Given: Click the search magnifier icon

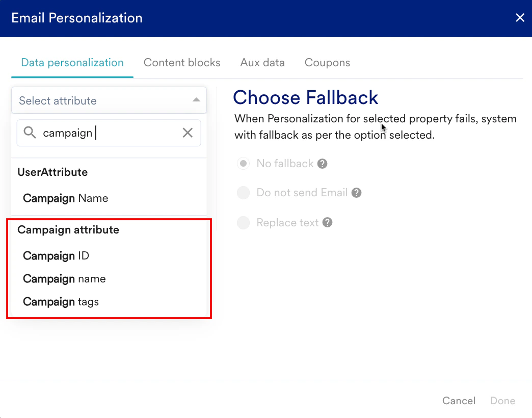Looking at the screenshot, I should click(x=29, y=133).
